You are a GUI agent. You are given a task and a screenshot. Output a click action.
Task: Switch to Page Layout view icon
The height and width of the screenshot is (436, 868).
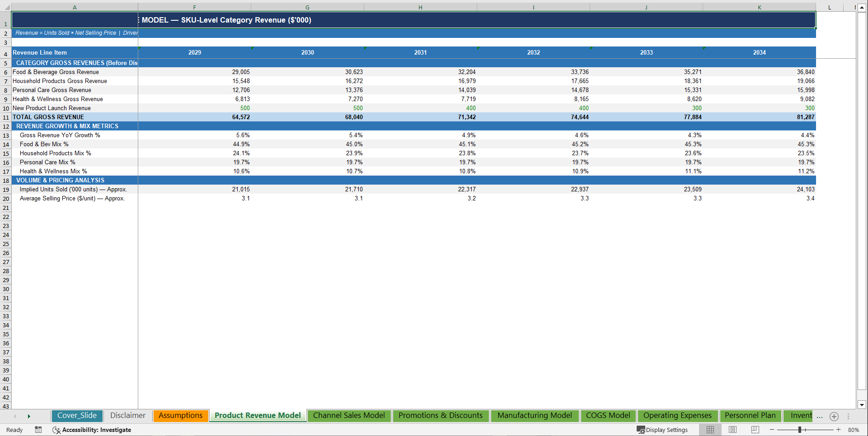732,430
